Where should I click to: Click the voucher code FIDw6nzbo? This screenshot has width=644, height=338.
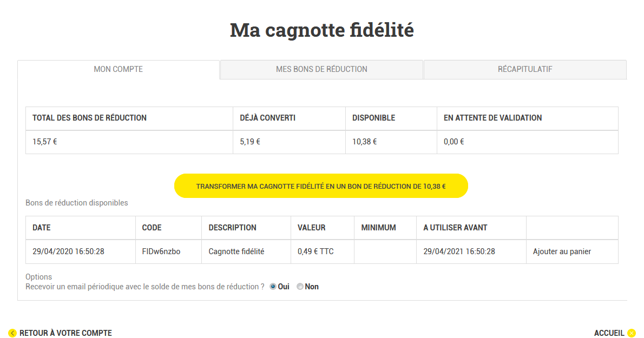click(161, 251)
